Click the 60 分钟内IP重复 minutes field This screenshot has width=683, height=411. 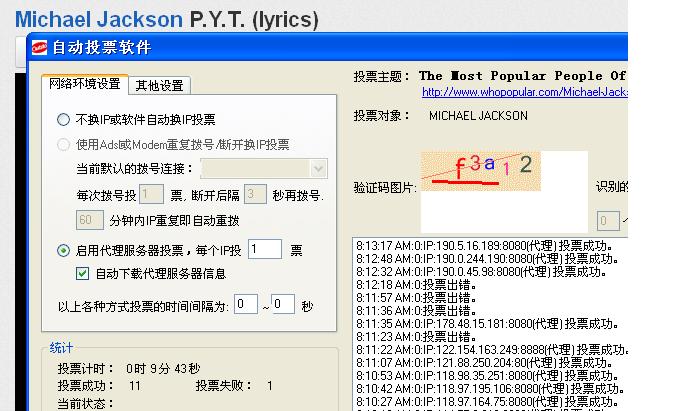coord(90,219)
